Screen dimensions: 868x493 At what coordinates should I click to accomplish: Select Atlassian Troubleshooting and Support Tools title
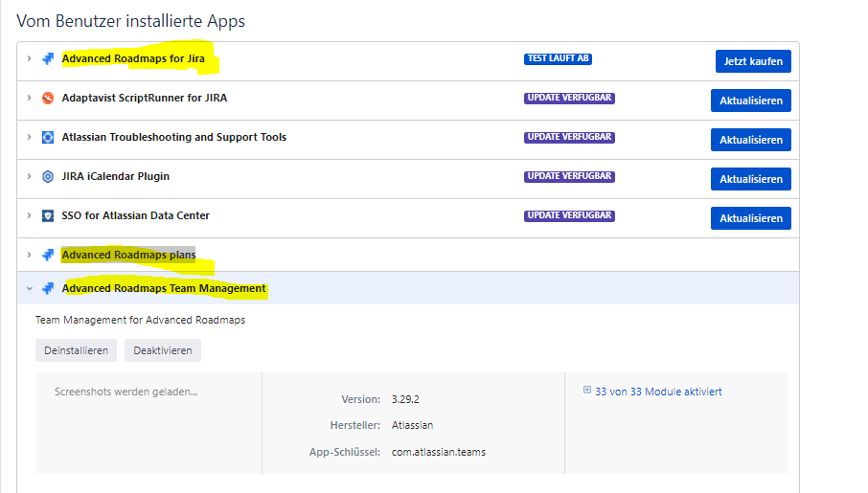click(x=173, y=137)
